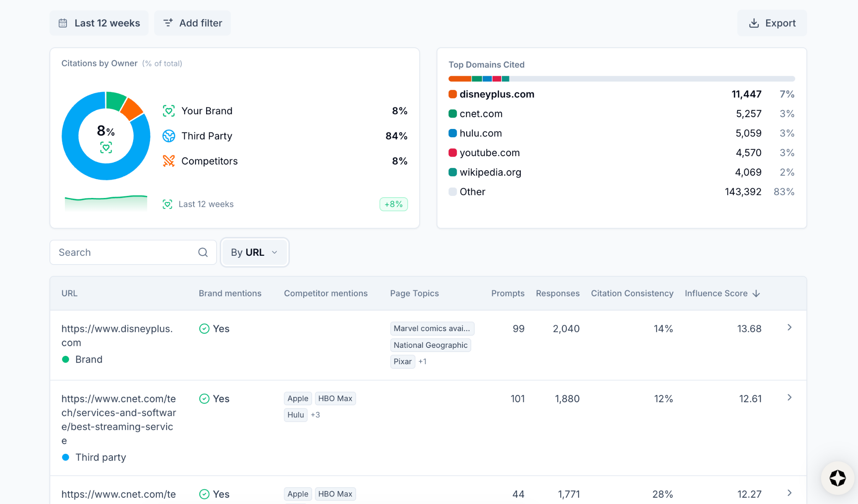The image size is (858, 504).
Task: Click the Marvel comics topic tag
Action: click(x=432, y=329)
